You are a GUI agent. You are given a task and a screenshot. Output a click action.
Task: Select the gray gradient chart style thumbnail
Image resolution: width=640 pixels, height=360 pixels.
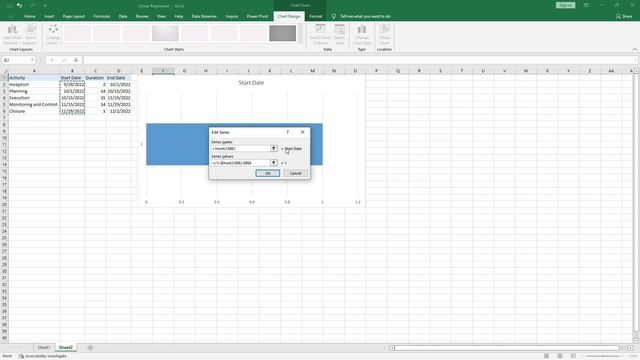pos(165,33)
